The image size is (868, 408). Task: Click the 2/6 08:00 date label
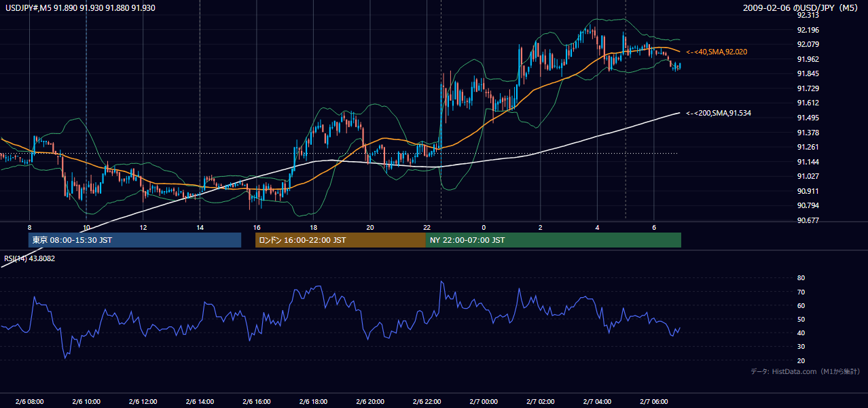29,402
